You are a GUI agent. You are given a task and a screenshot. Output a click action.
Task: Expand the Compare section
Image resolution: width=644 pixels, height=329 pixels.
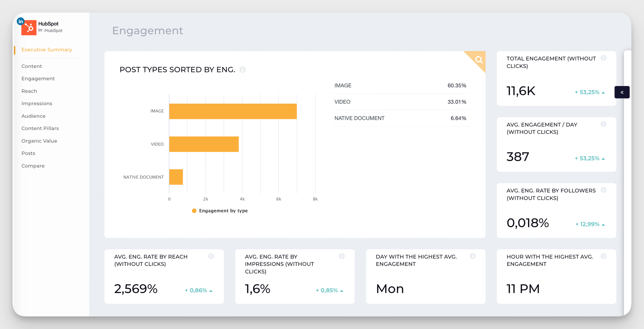pyautogui.click(x=33, y=165)
